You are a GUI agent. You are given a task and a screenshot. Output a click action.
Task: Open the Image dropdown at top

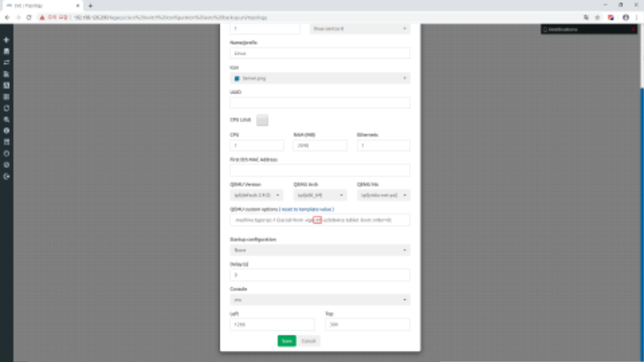[359, 28]
